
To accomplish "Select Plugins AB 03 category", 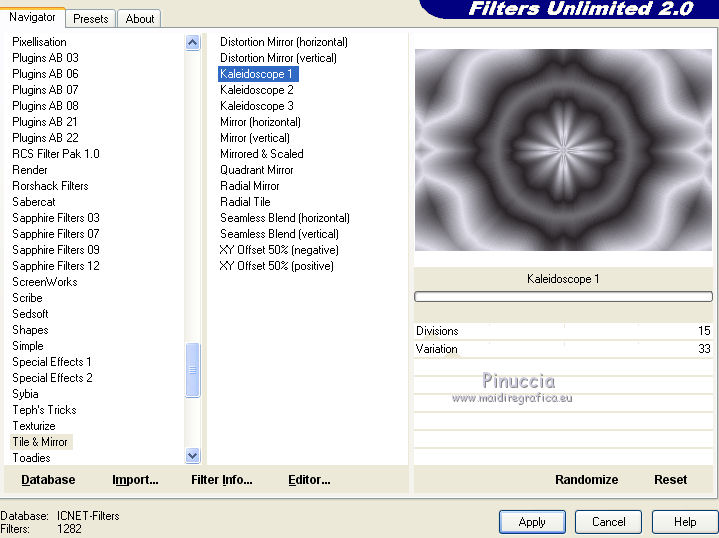I will [45, 58].
